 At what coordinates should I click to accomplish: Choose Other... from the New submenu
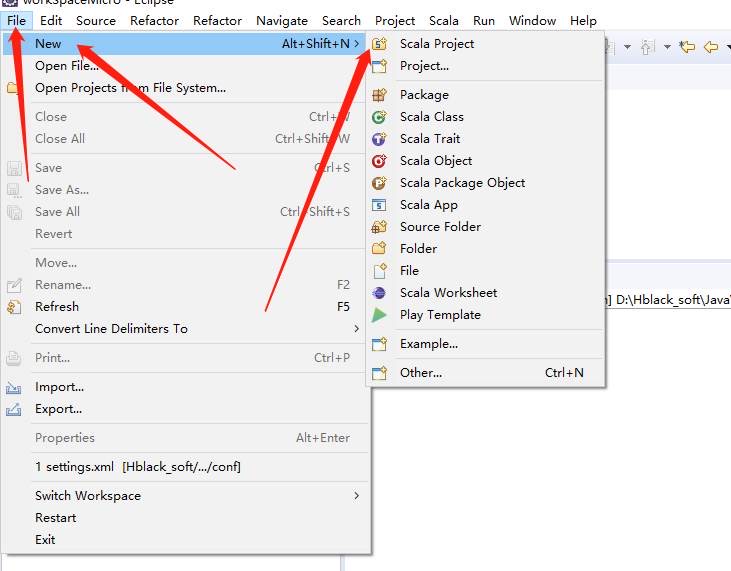click(x=420, y=373)
